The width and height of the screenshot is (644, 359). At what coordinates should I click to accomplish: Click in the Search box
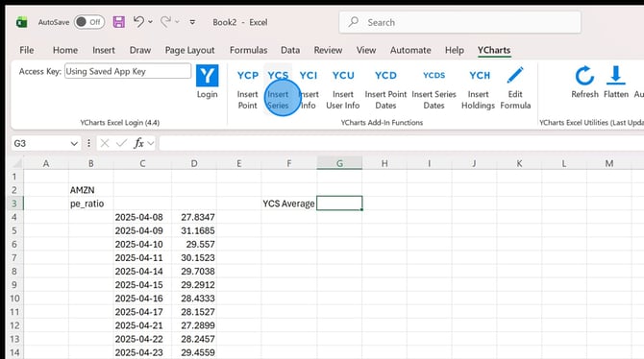[x=460, y=22]
